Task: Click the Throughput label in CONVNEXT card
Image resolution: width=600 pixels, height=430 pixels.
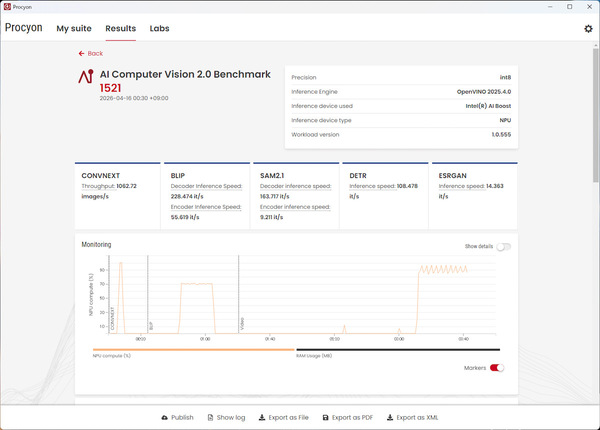Action: click(x=98, y=186)
